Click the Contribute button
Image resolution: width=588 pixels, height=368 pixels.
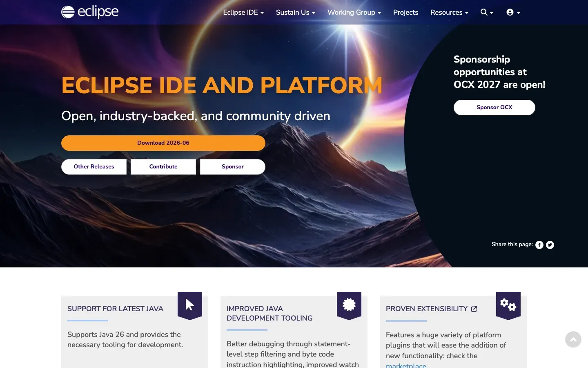click(163, 167)
